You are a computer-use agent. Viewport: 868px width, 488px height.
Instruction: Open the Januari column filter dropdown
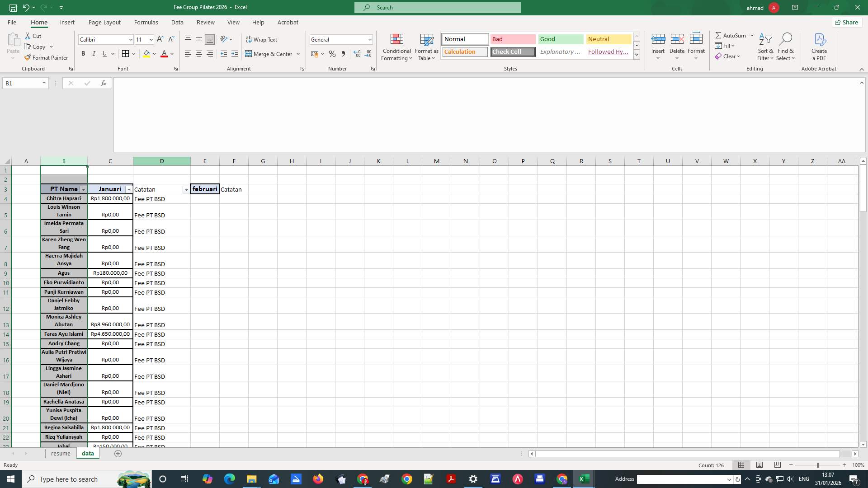click(129, 189)
